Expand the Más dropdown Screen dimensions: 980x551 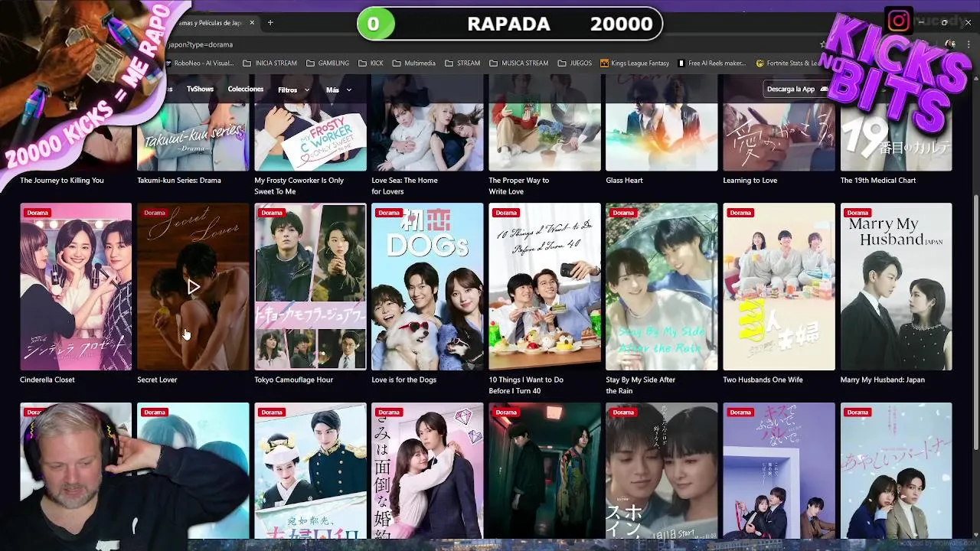click(338, 90)
